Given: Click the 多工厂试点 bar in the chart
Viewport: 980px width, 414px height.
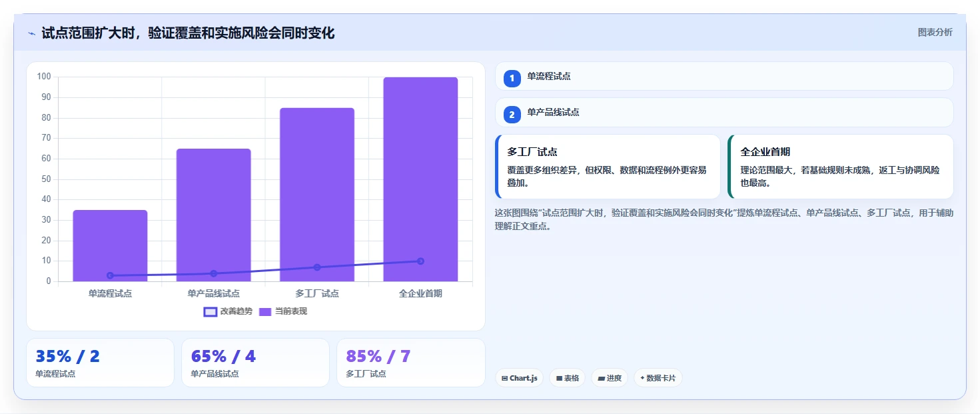Looking at the screenshot, I should tap(317, 195).
